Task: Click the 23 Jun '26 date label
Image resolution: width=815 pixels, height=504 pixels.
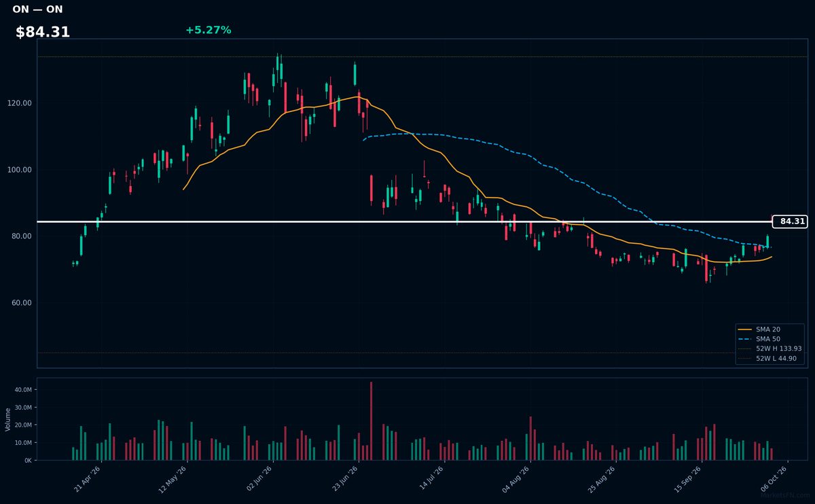Action: pyautogui.click(x=345, y=480)
